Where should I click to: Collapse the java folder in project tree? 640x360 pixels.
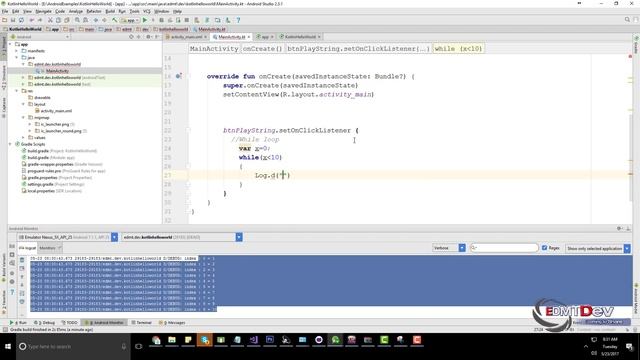17,58
